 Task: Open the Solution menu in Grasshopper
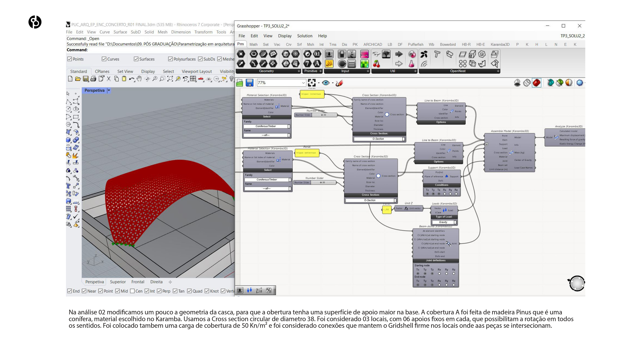(x=305, y=36)
